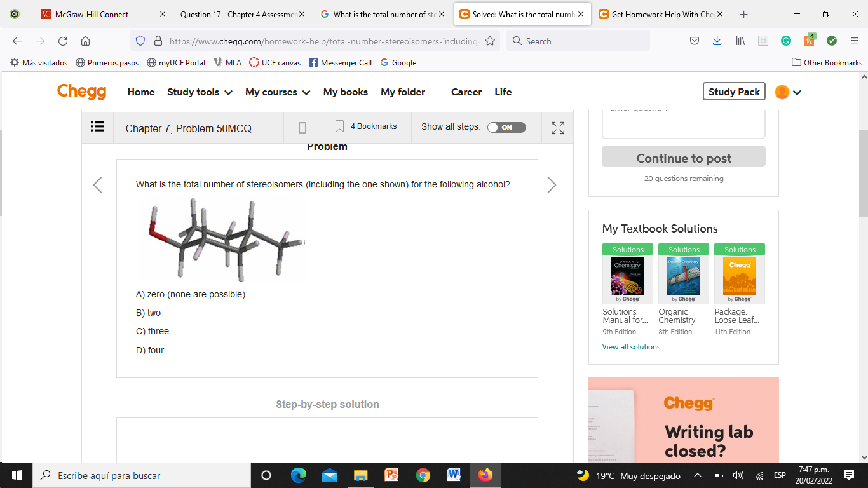Show hidden system tray icons
The height and width of the screenshot is (488, 868).
tap(697, 475)
